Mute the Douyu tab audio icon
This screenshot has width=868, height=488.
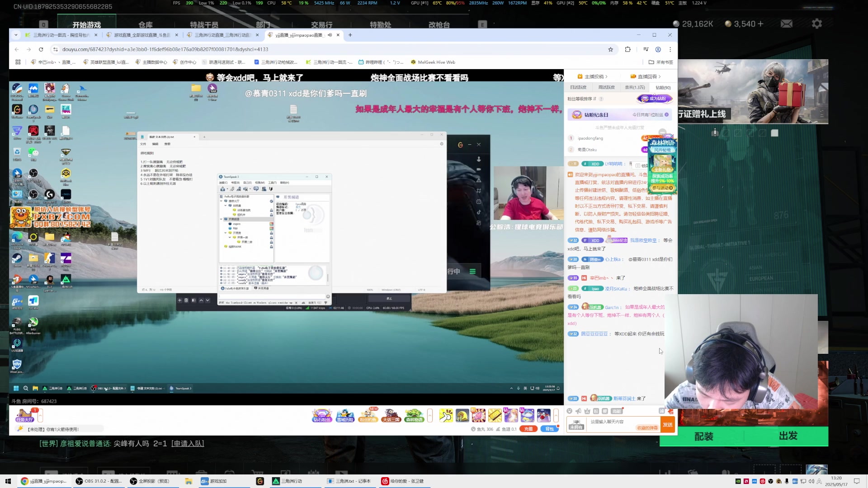coord(330,35)
